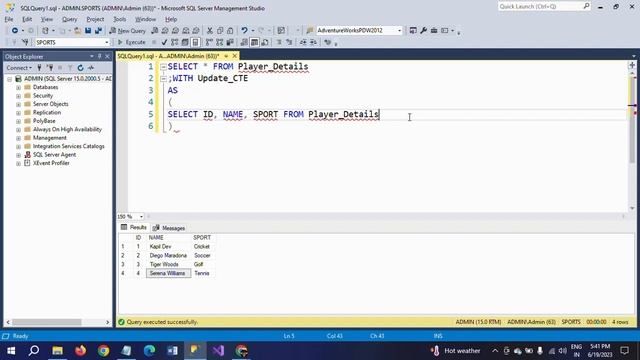Screen dimensions: 640x360
Task: Open the Toolbox icon in toolbar
Action: 434,31
